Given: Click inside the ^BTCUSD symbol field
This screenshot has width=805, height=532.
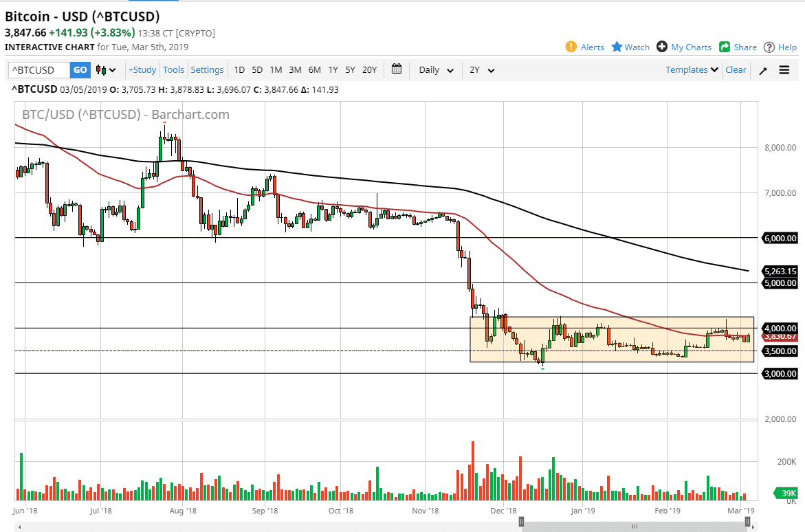Looking at the screenshot, I should pyautogui.click(x=36, y=69).
